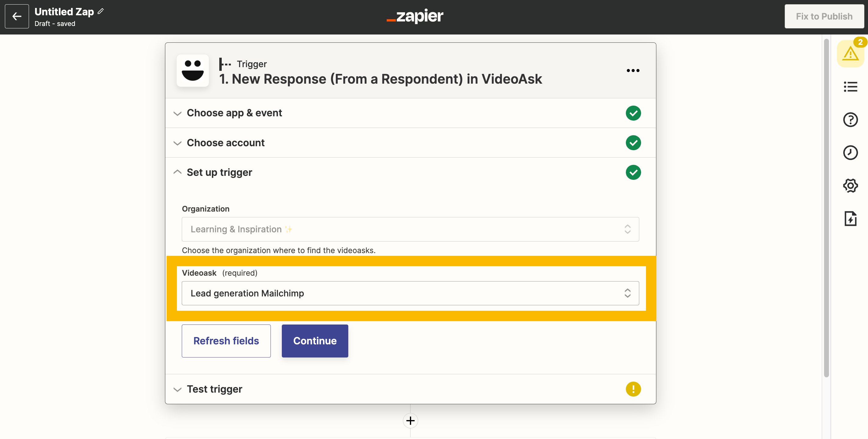The image size is (868, 439).
Task: Click Refresh fields button
Action: pyautogui.click(x=226, y=341)
